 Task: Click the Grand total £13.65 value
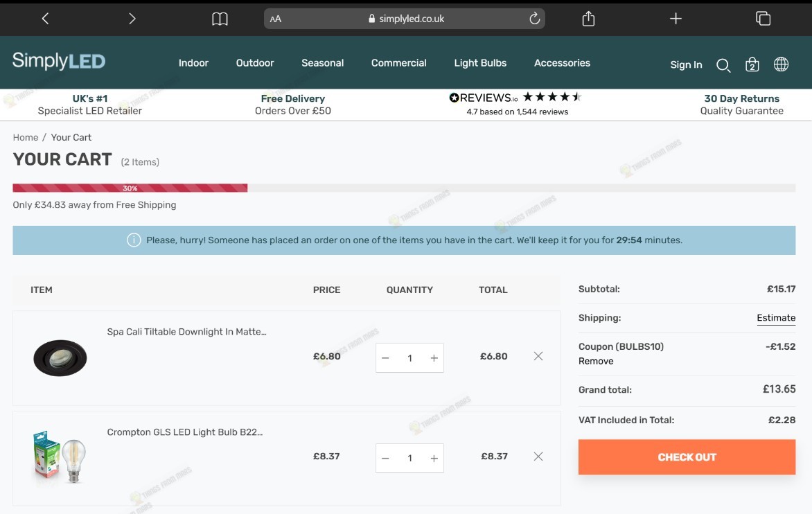click(x=779, y=389)
